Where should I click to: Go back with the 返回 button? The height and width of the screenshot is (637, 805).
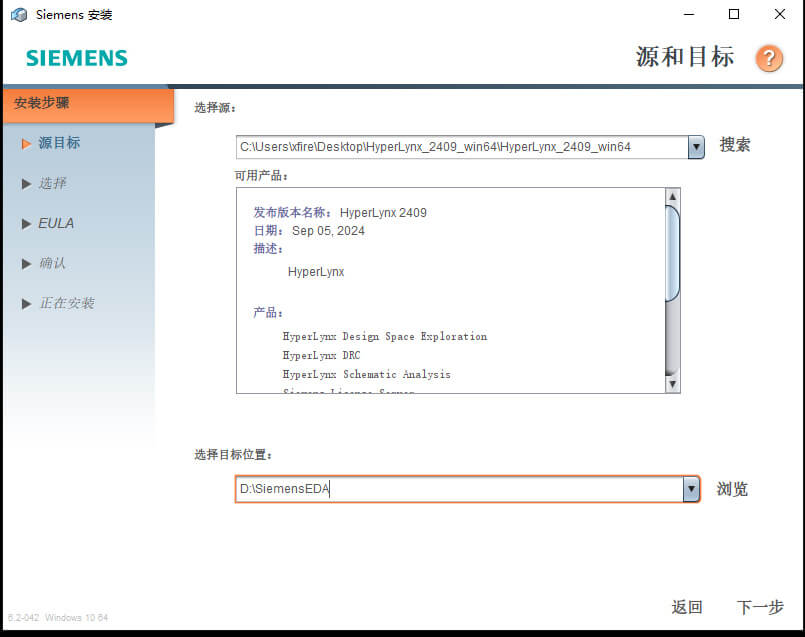coord(686,607)
